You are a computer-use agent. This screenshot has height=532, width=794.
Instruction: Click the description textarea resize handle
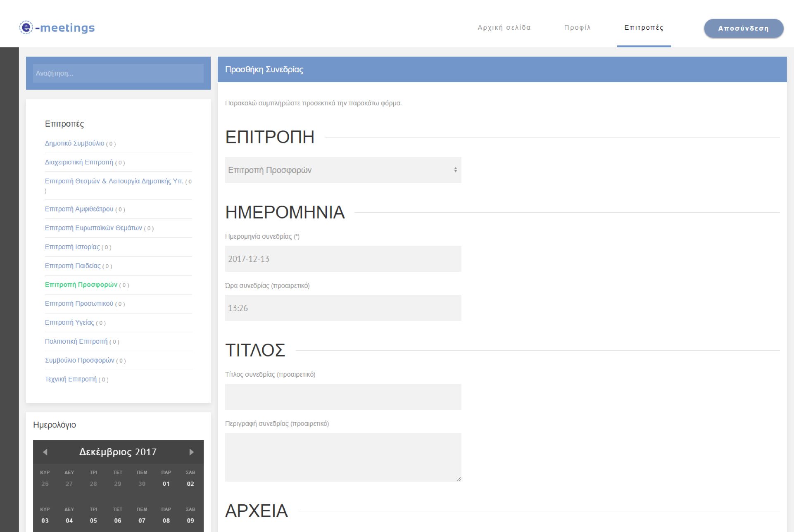459,479
